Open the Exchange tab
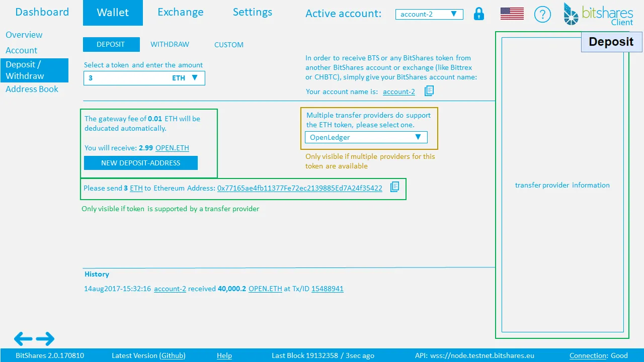This screenshot has width=644, height=362. coord(181,12)
